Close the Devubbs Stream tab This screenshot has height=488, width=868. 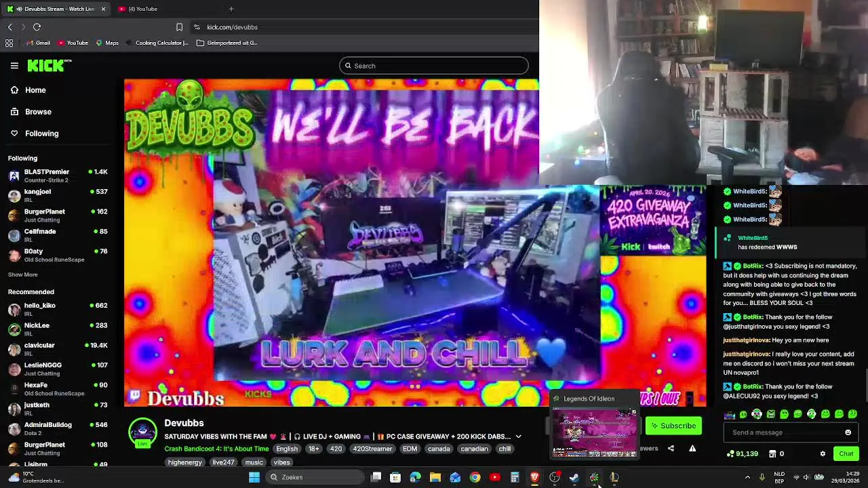point(103,9)
